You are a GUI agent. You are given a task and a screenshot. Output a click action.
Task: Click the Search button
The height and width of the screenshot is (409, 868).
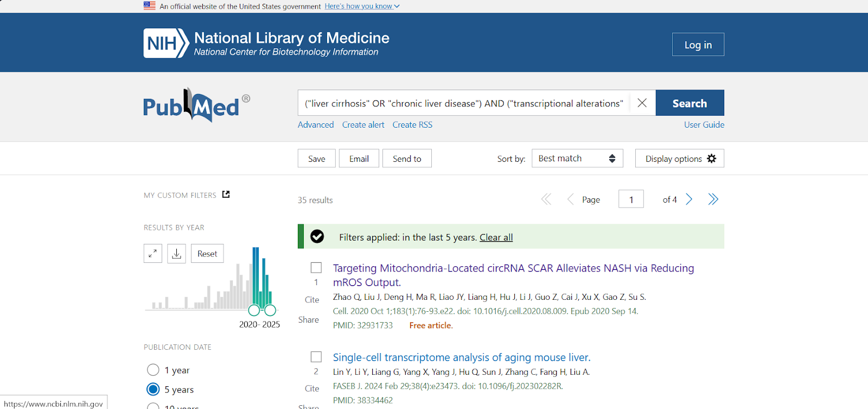click(690, 103)
